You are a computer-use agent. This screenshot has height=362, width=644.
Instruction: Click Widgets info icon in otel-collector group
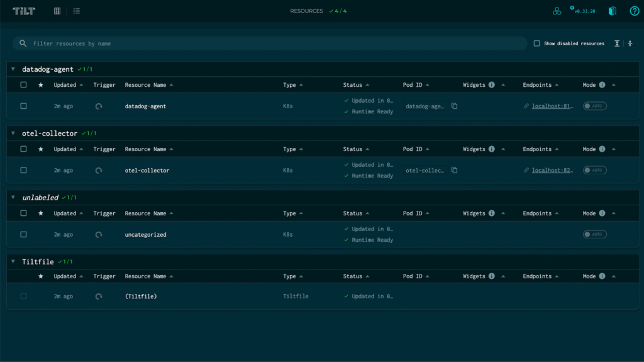tap(492, 149)
